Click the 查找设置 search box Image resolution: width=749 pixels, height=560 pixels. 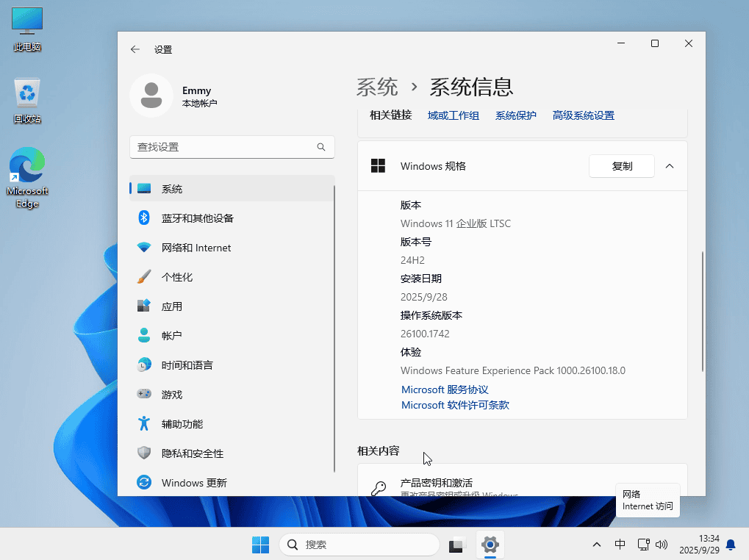click(x=223, y=147)
